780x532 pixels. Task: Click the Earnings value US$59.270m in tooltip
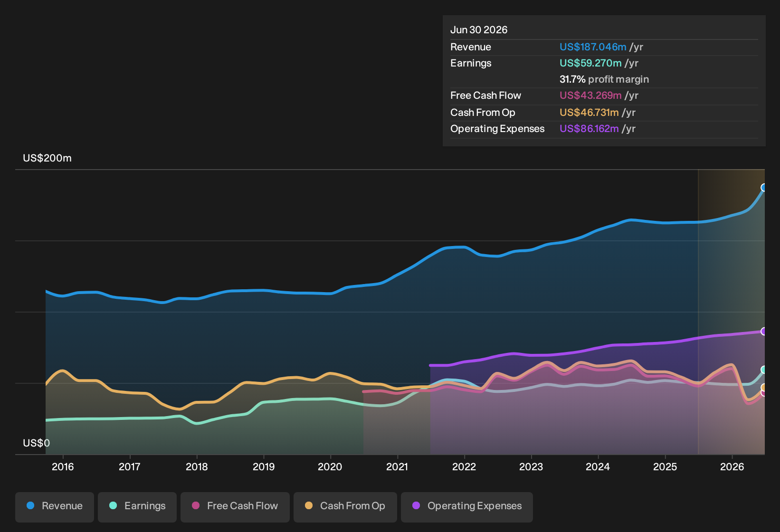[x=590, y=63]
